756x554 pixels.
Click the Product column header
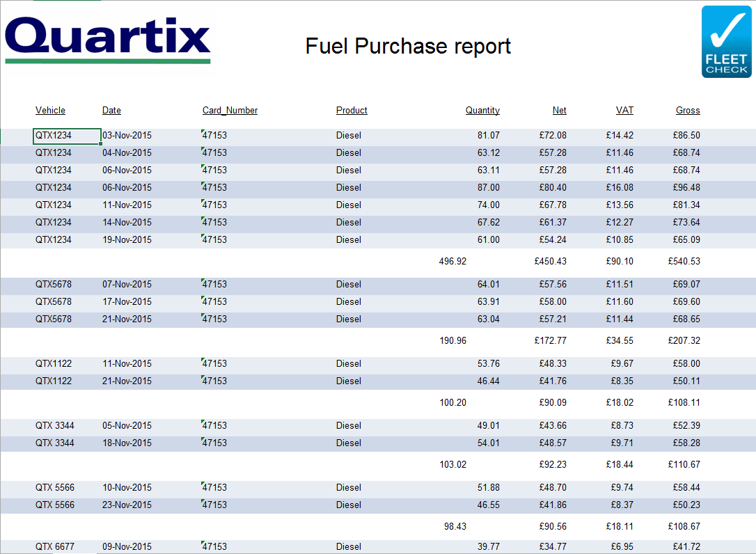coord(352,110)
